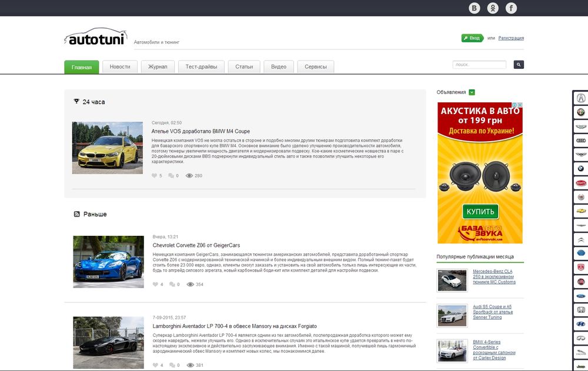The width and height of the screenshot is (588, 371).
Task: Focus the поиск search input field
Action: coord(479,65)
